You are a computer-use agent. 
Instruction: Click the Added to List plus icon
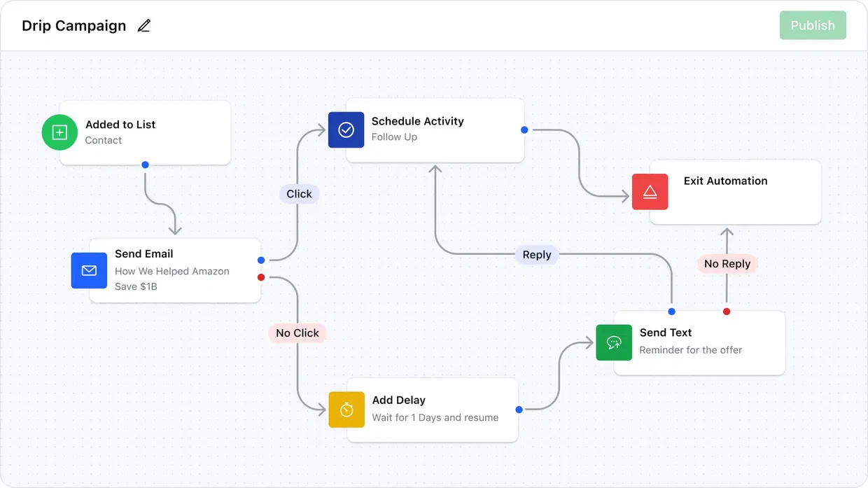coord(59,132)
